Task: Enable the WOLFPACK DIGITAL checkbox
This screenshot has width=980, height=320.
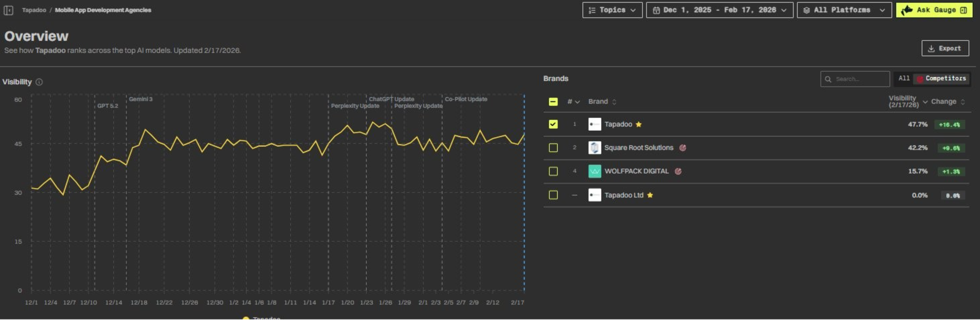Action: 553,171
